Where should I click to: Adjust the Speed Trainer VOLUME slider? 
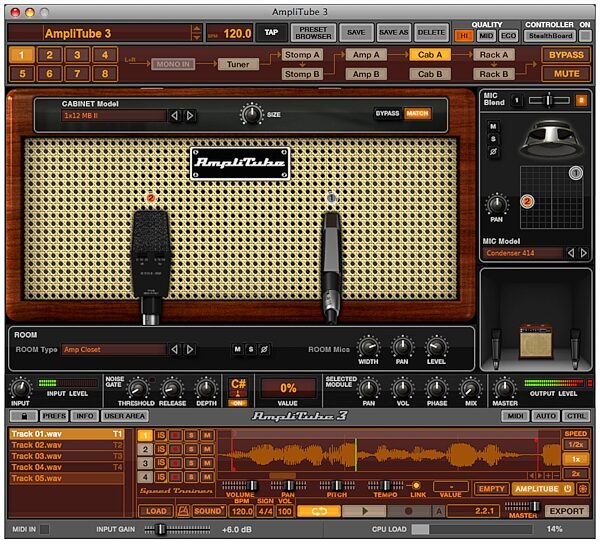point(240,485)
